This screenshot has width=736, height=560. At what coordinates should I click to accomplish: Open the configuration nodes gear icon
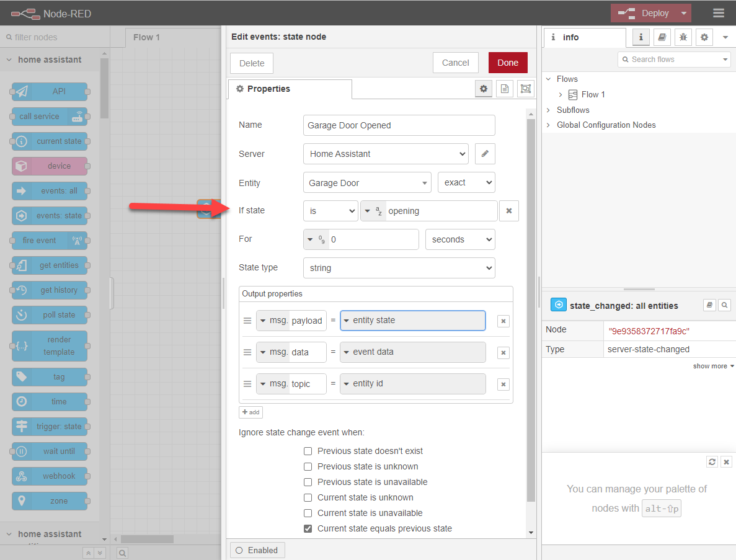704,37
